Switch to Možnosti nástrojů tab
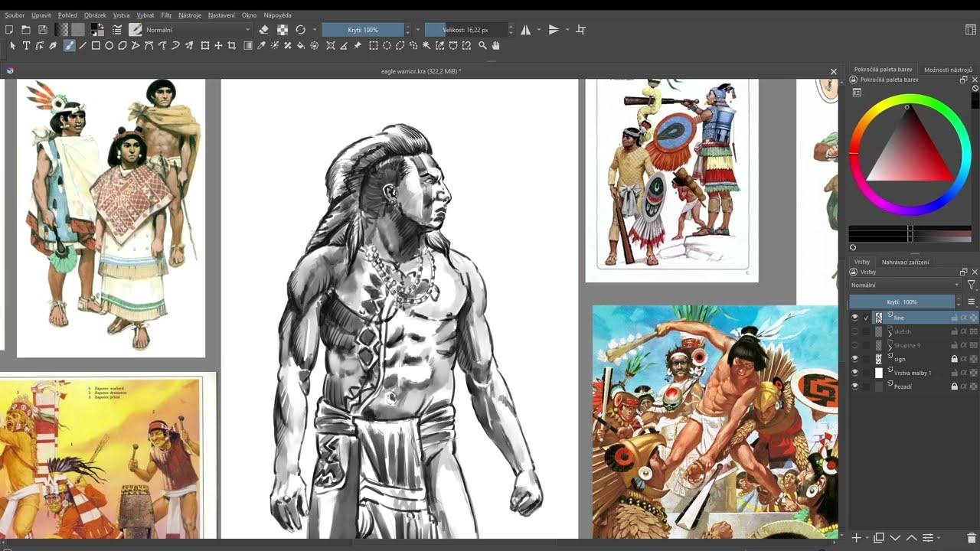Viewport: 980px width, 551px height. 948,70
